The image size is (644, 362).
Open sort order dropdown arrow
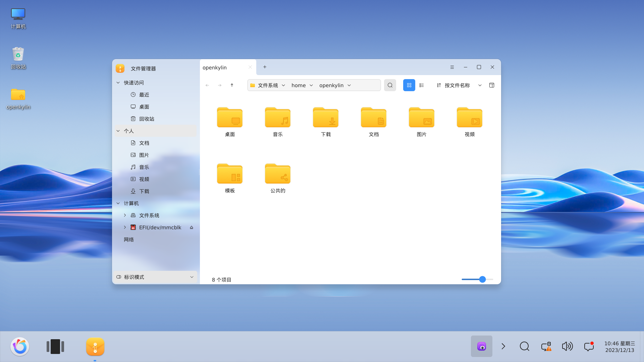tap(480, 85)
